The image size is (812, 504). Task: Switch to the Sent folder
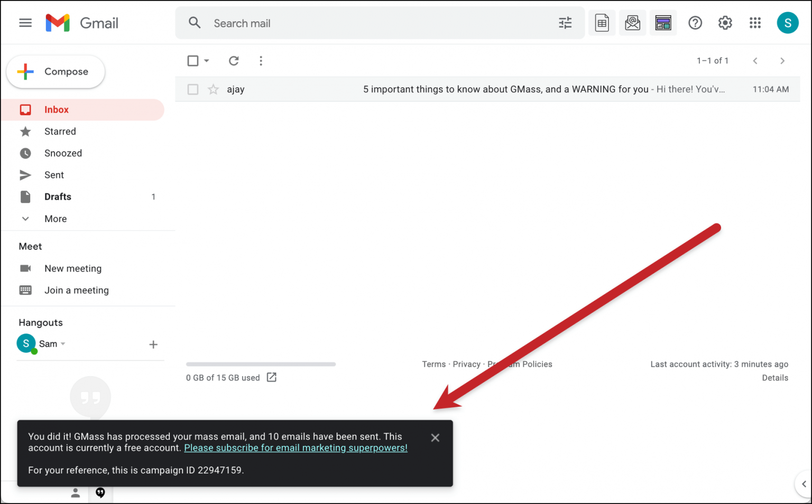coord(53,175)
